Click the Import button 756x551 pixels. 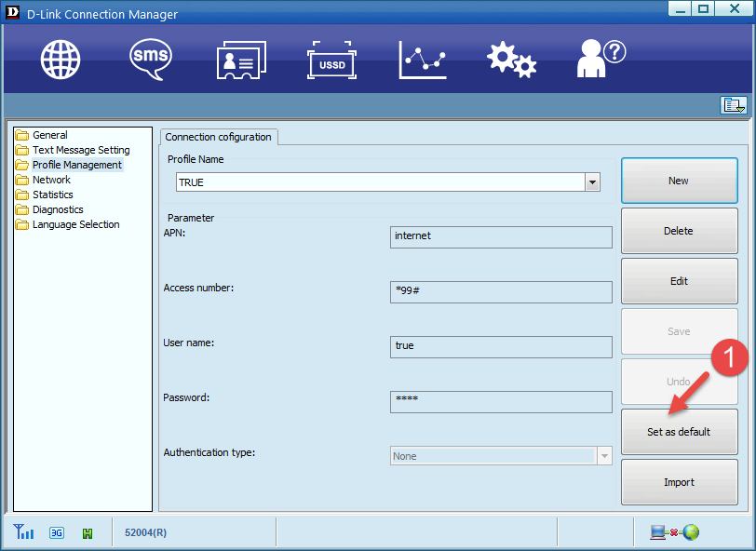click(x=679, y=482)
